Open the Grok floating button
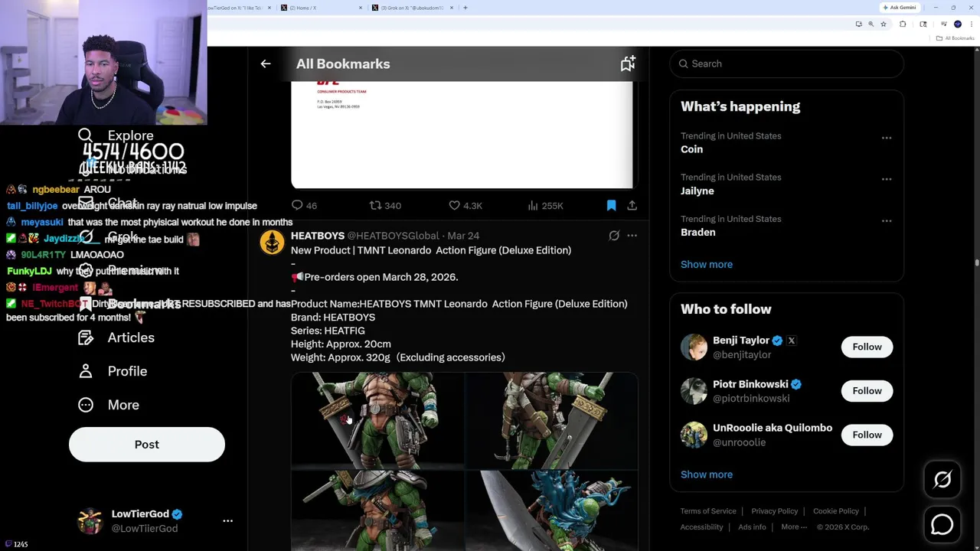980x551 pixels. click(x=942, y=480)
